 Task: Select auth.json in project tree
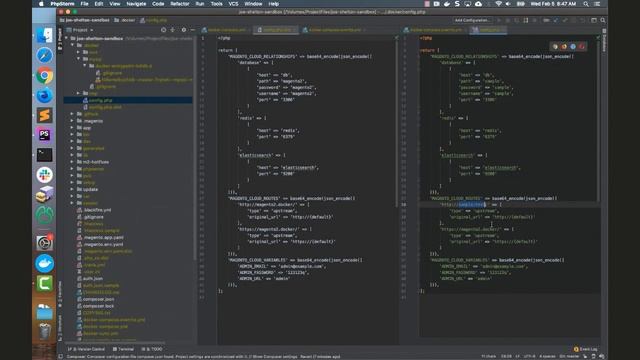pyautogui.click(x=93, y=279)
